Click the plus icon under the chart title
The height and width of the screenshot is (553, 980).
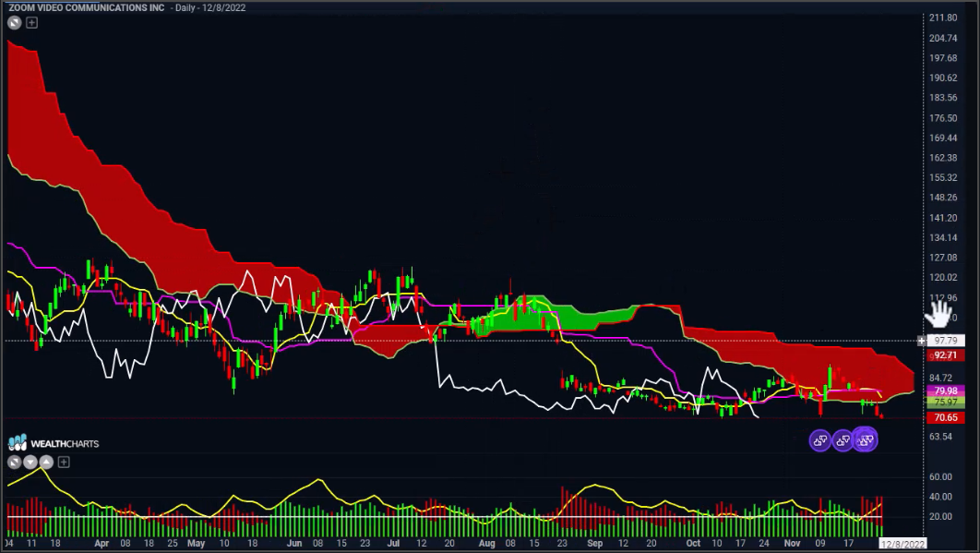31,22
